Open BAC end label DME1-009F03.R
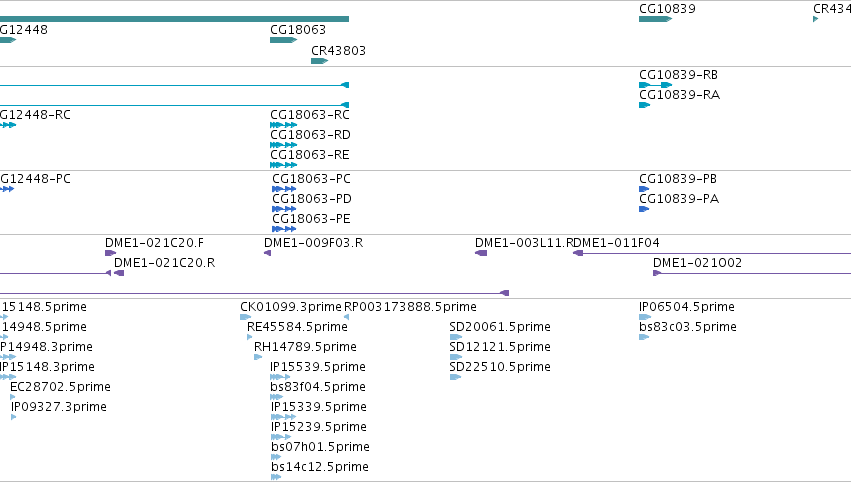This screenshot has height=482, width=851. coord(314,243)
